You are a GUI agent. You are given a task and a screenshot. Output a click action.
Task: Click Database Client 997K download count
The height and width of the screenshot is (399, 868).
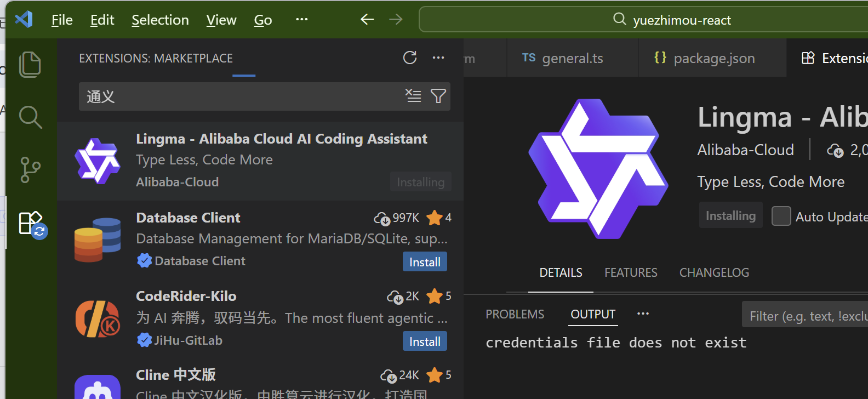click(x=397, y=218)
